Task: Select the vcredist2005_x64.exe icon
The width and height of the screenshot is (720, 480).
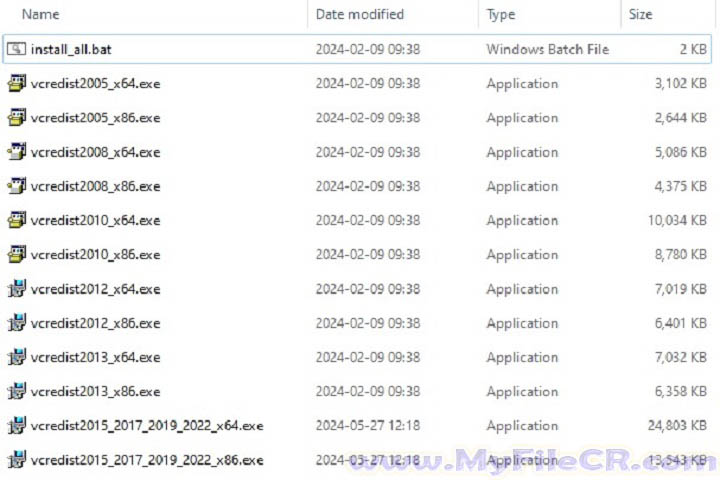Action: [x=16, y=84]
